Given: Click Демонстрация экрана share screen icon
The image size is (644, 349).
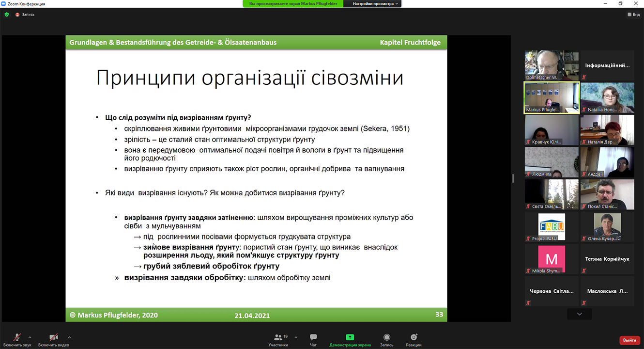Looking at the screenshot, I should point(350,337).
